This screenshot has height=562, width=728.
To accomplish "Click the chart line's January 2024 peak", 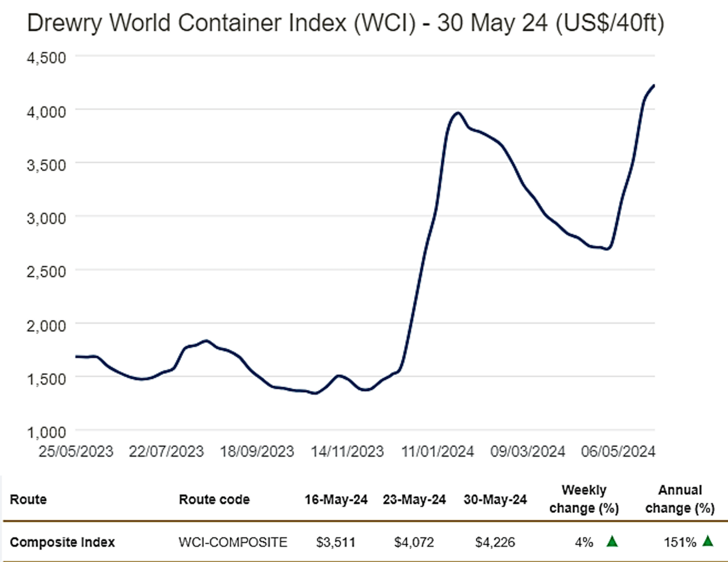I will [x=458, y=113].
